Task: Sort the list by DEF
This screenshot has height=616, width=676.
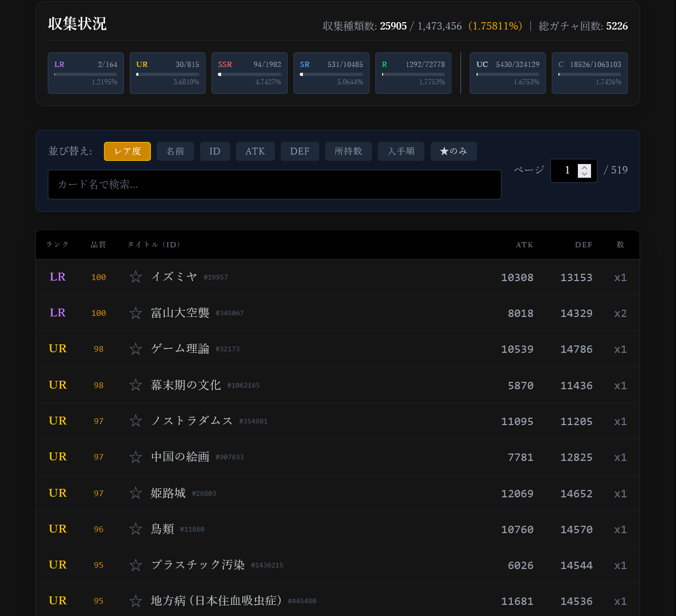Action: click(x=300, y=151)
